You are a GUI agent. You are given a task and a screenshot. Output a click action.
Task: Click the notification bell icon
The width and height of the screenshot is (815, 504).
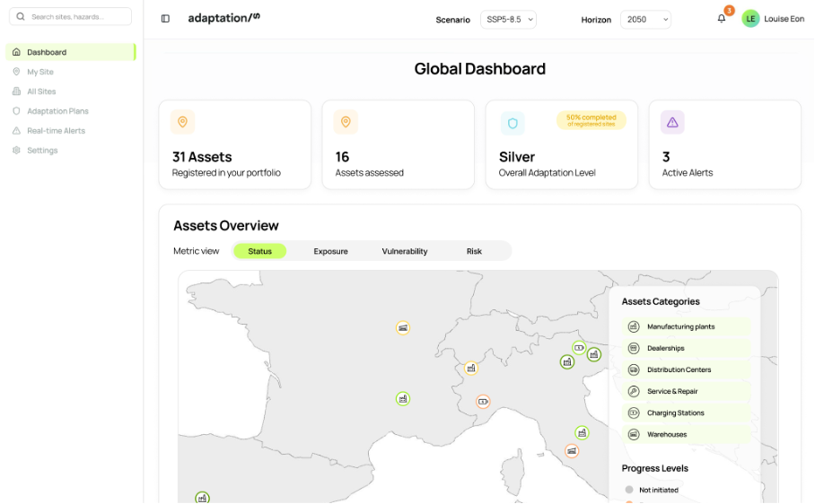pos(721,19)
